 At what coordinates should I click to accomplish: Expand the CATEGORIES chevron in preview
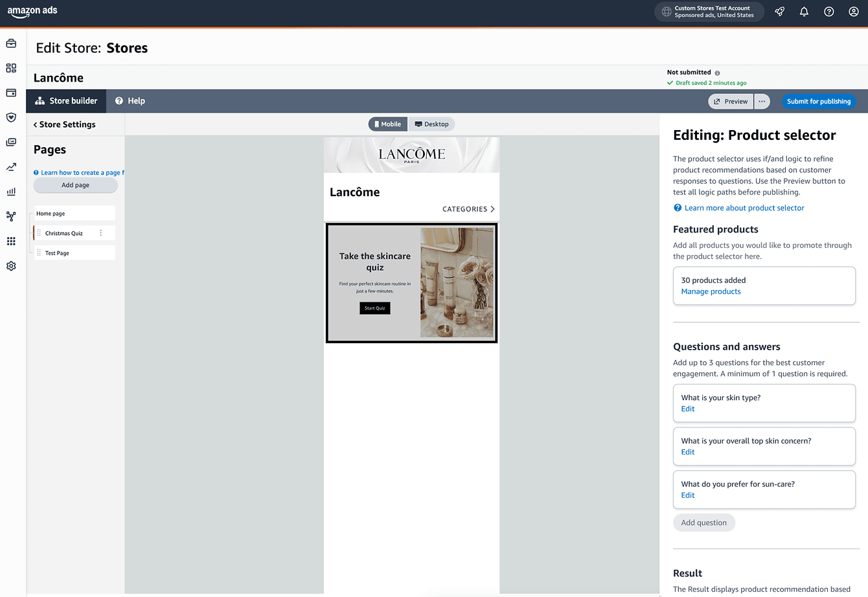pyautogui.click(x=492, y=209)
